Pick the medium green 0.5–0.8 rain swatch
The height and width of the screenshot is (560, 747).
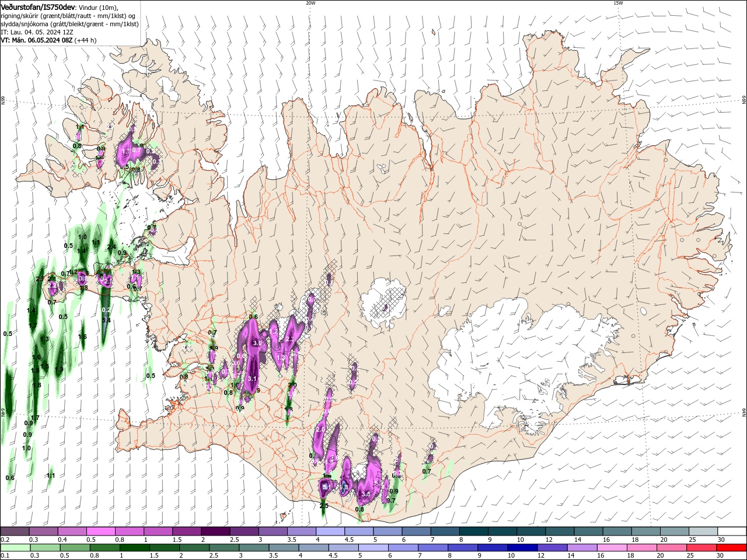coord(75,548)
